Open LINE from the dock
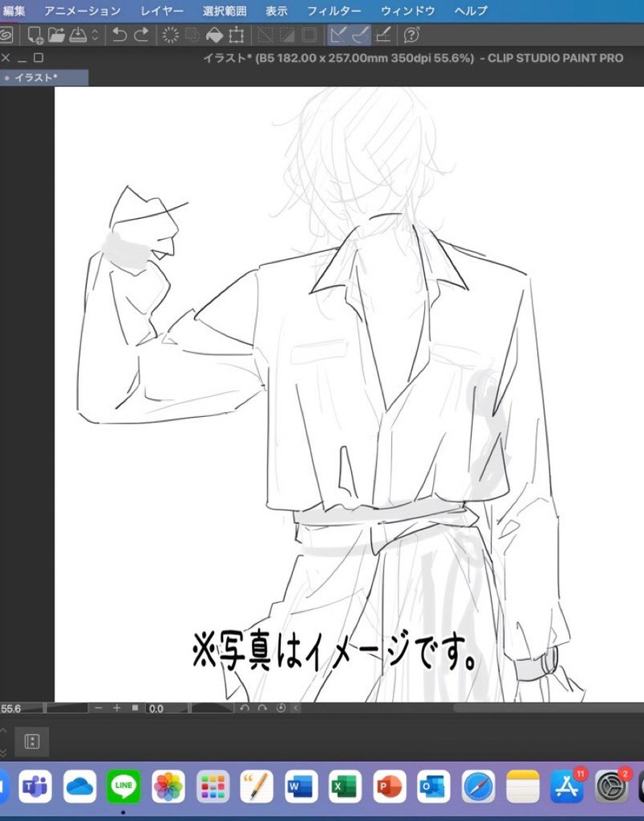 (x=123, y=786)
